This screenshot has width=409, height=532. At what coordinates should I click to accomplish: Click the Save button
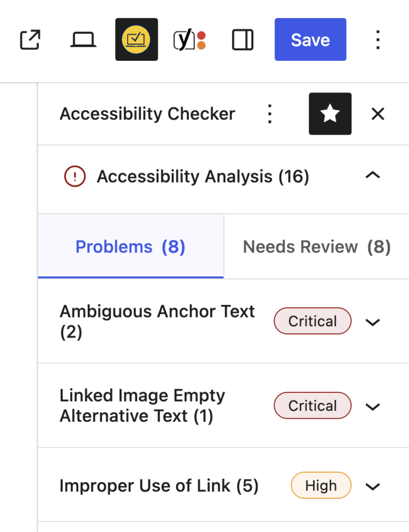pos(310,39)
